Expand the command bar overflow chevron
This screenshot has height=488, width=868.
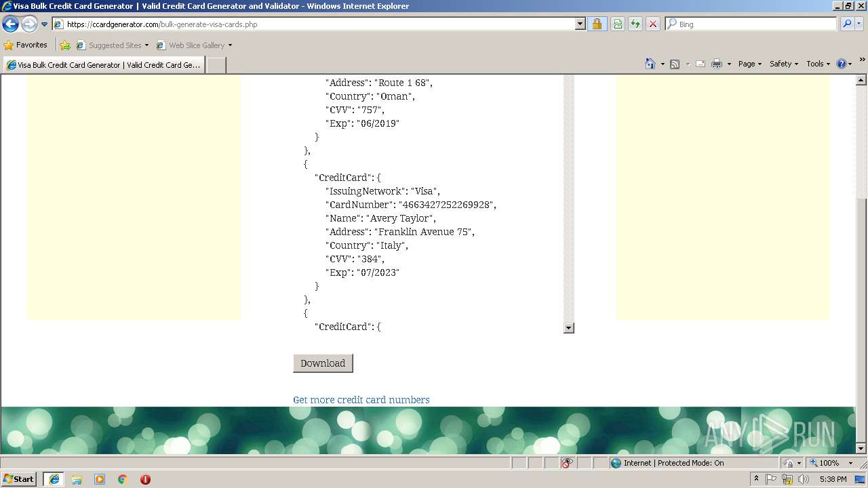tap(862, 60)
